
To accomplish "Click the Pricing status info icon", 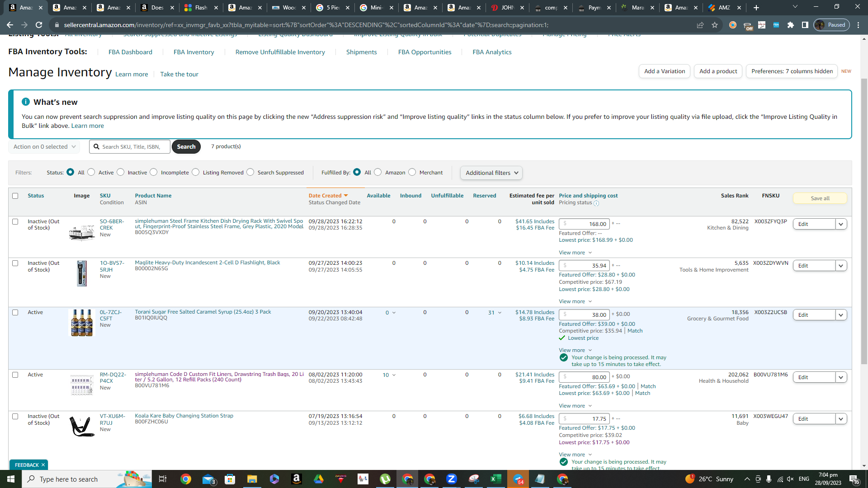I will coord(596,203).
